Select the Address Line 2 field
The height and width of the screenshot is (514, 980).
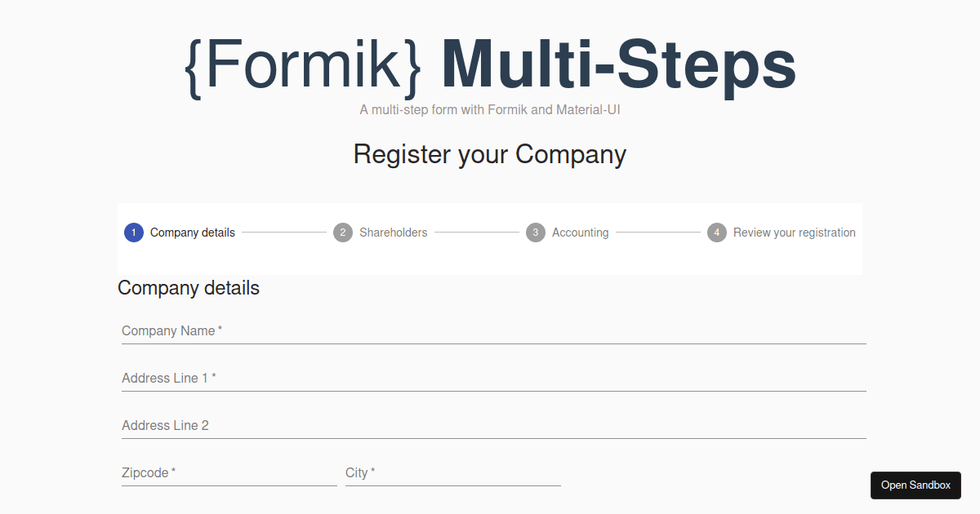pos(494,425)
